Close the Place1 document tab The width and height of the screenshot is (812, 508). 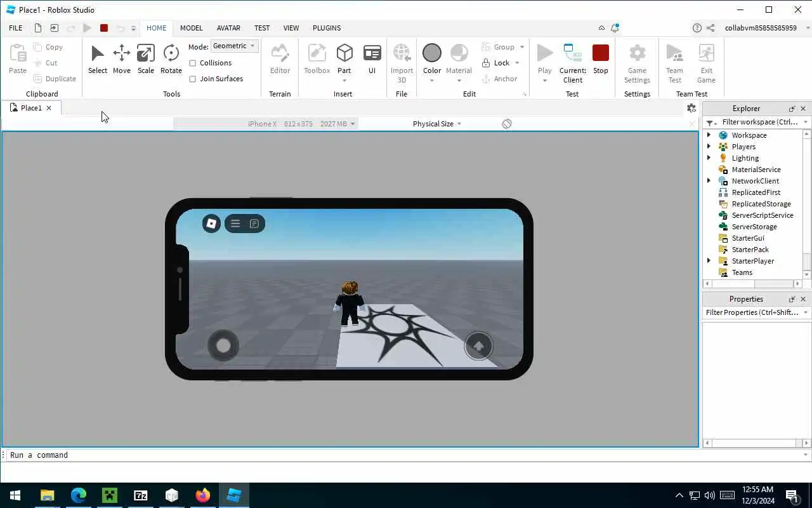pyautogui.click(x=48, y=108)
